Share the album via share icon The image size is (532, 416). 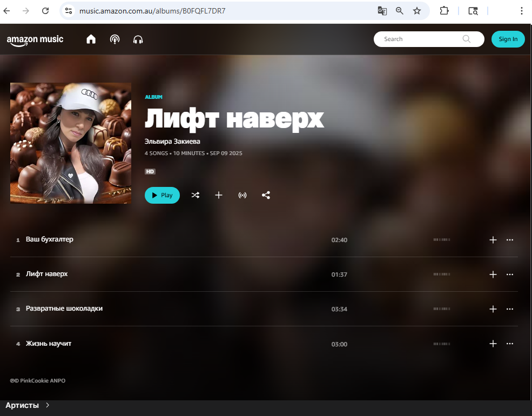(266, 195)
